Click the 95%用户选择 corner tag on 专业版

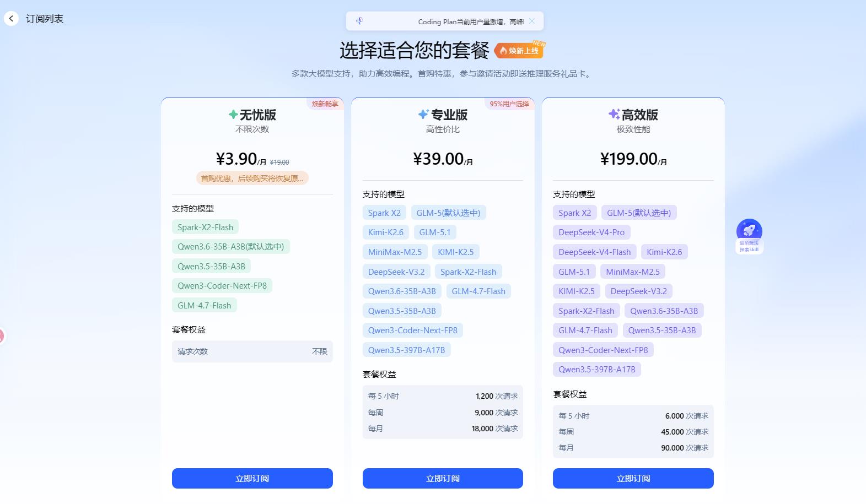(x=509, y=104)
